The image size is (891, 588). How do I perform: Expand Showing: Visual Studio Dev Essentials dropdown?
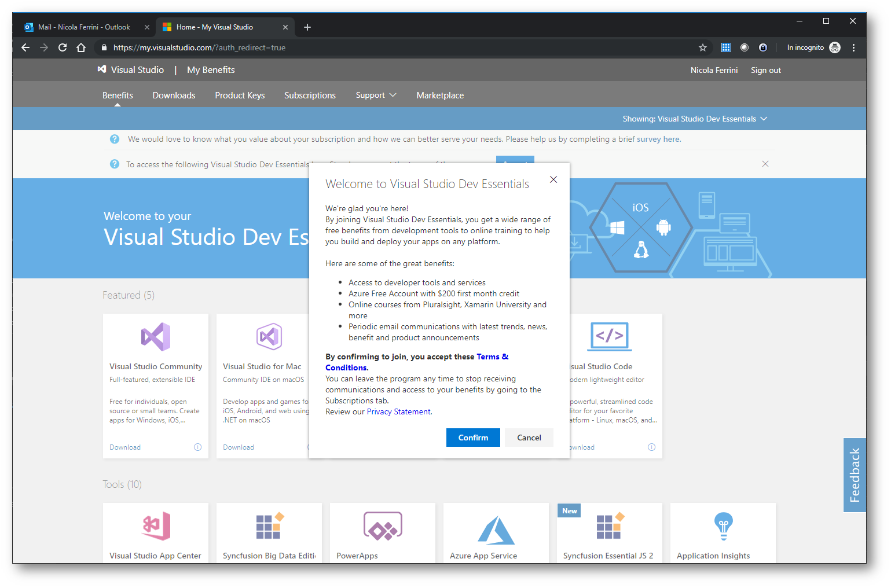tap(695, 119)
